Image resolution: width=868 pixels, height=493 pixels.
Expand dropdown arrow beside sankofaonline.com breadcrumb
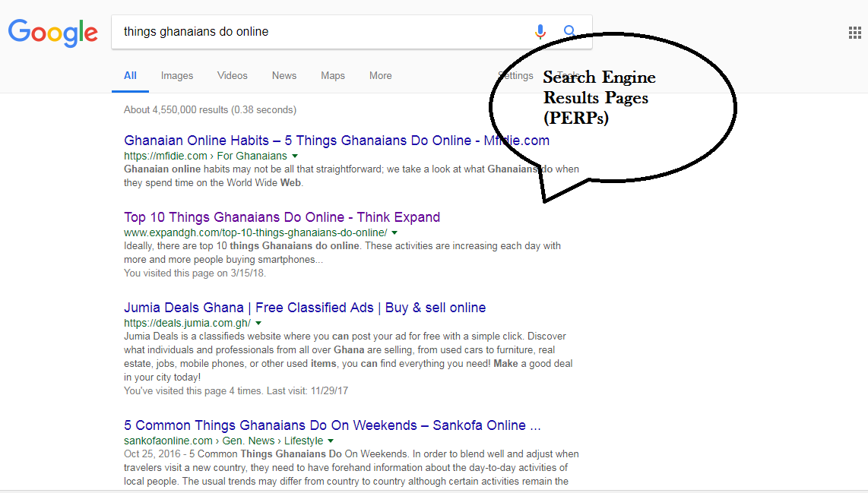tap(331, 441)
